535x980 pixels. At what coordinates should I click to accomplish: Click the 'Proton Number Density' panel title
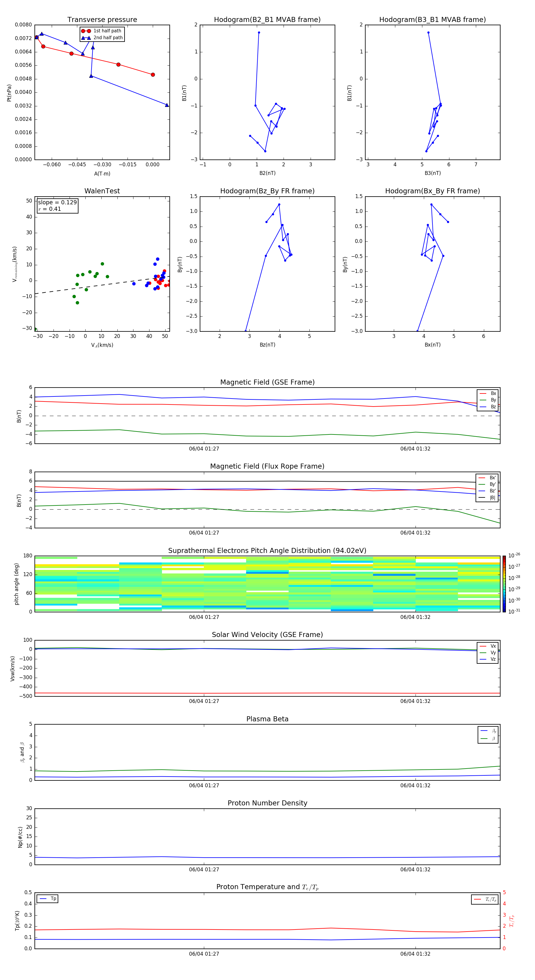[267, 803]
